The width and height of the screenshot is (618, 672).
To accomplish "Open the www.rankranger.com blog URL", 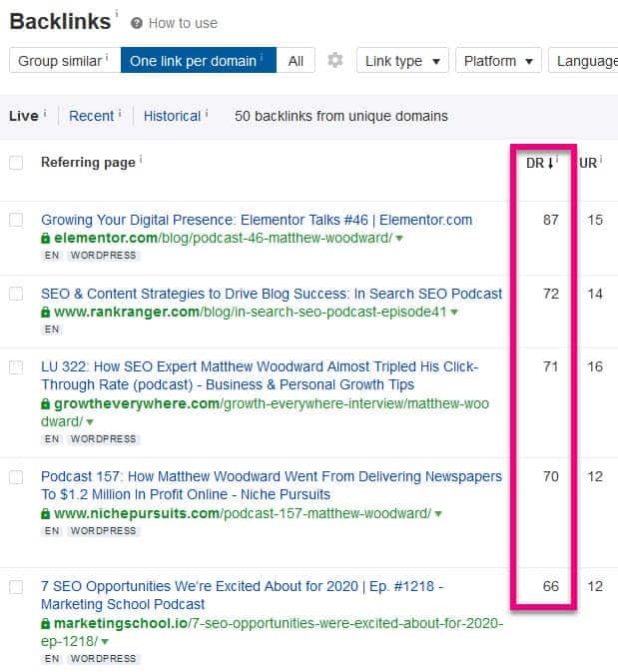I will pyautogui.click(x=251, y=312).
